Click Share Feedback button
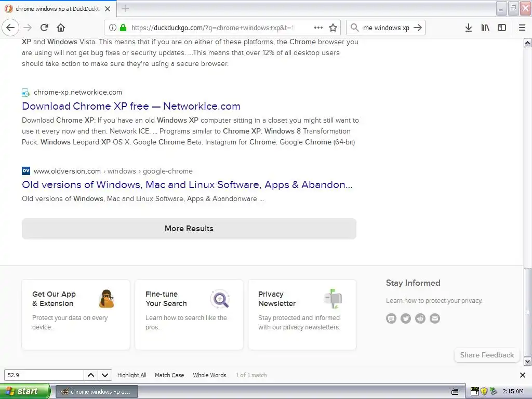Image resolution: width=532 pixels, height=399 pixels. point(487,355)
